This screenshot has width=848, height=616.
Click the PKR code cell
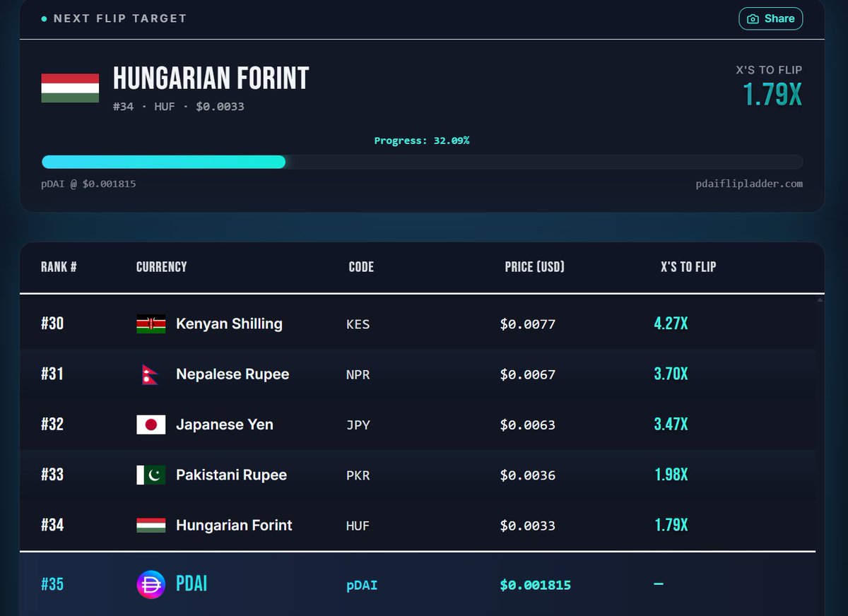click(358, 475)
